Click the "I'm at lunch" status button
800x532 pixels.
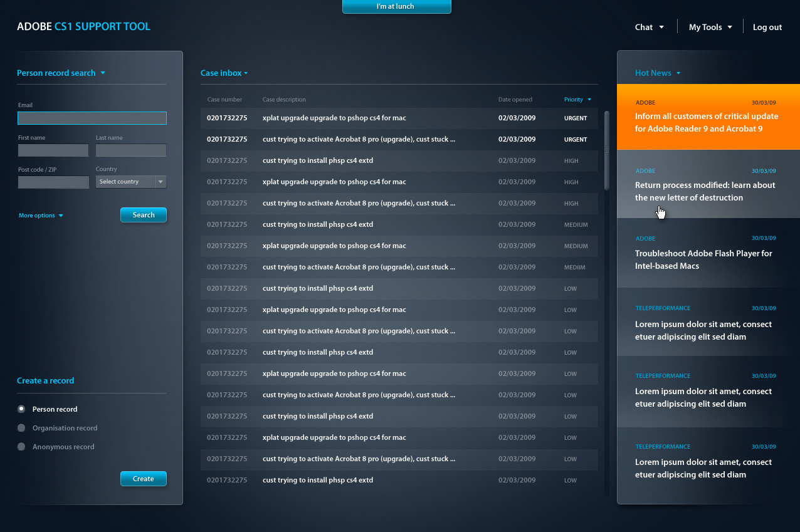pyautogui.click(x=396, y=6)
